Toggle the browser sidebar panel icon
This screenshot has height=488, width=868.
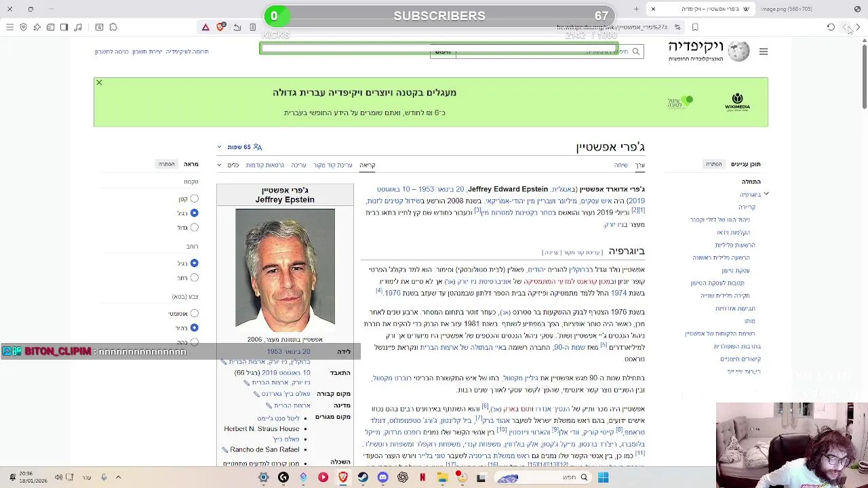(x=64, y=27)
